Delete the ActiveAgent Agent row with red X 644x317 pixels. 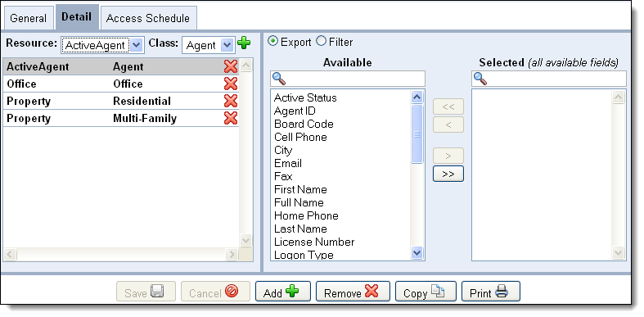coord(231,66)
